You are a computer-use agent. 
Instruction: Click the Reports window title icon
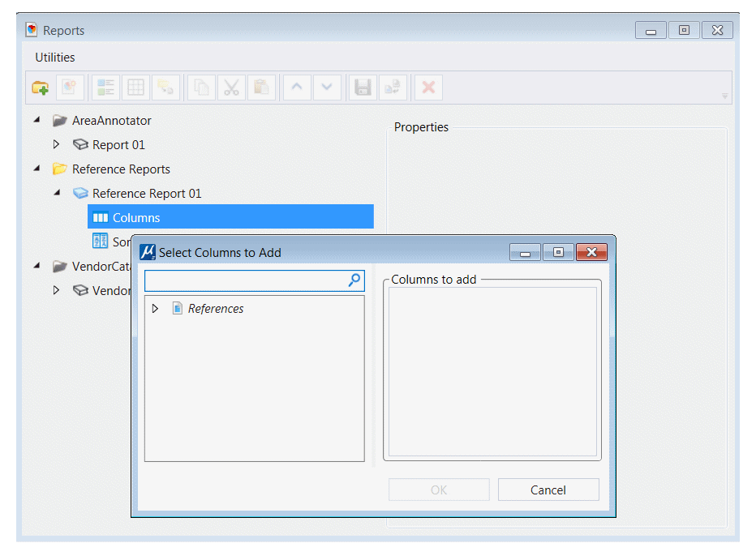32,30
